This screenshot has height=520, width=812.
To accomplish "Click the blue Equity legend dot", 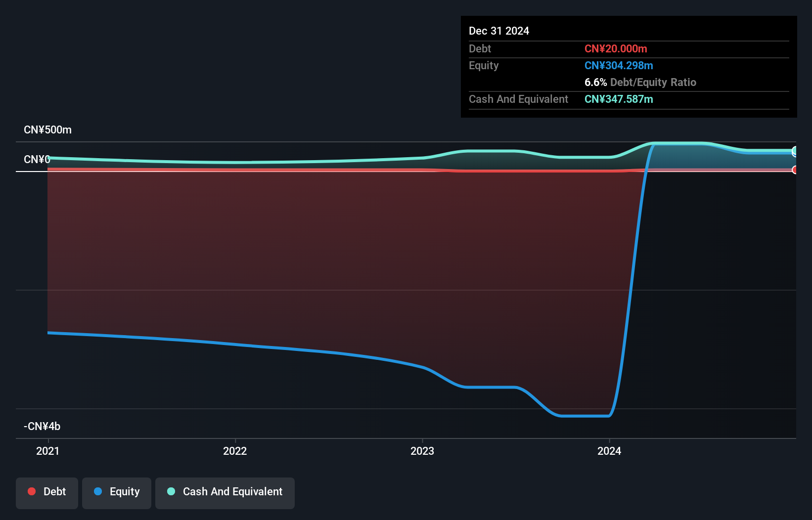I will (98, 491).
